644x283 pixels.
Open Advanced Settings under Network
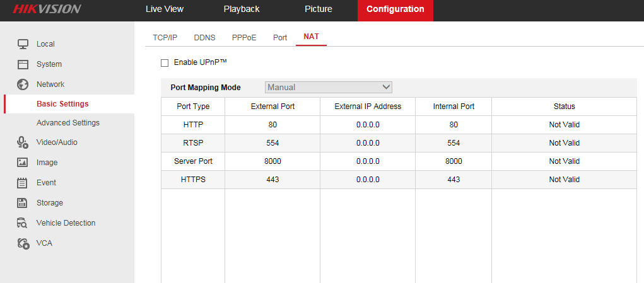(68, 123)
